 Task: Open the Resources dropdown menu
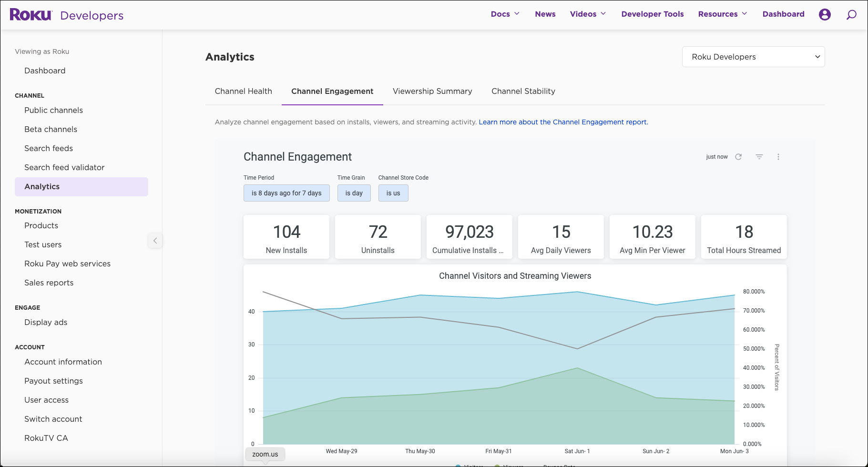[722, 14]
